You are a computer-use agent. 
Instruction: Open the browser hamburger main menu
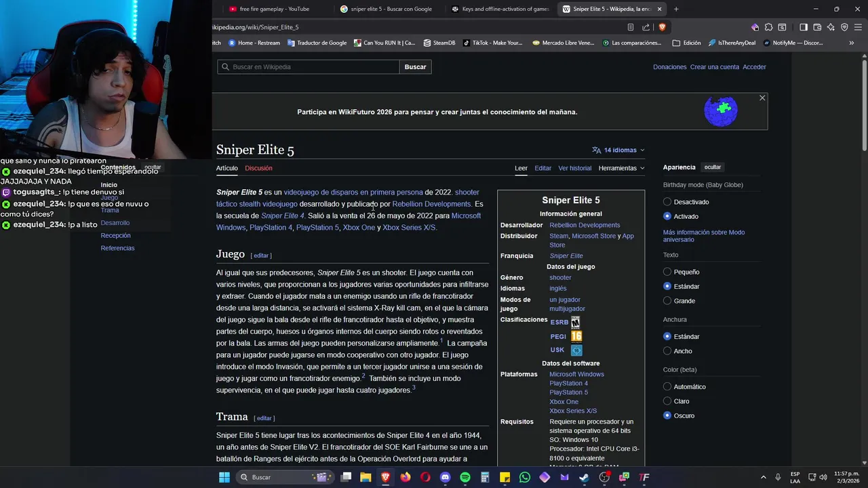click(858, 27)
